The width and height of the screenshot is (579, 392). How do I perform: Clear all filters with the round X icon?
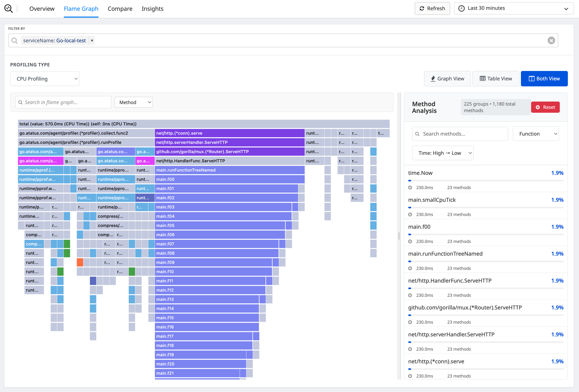[551, 40]
